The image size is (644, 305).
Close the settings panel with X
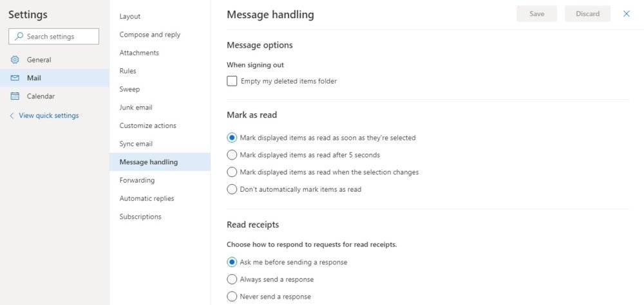[x=627, y=14]
